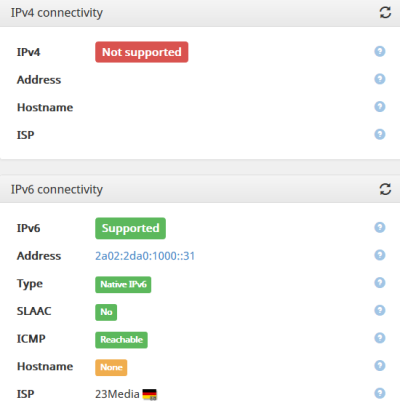Image resolution: width=400 pixels, height=411 pixels.
Task: Refresh the IPv6 connectivity panel
Action: (385, 189)
